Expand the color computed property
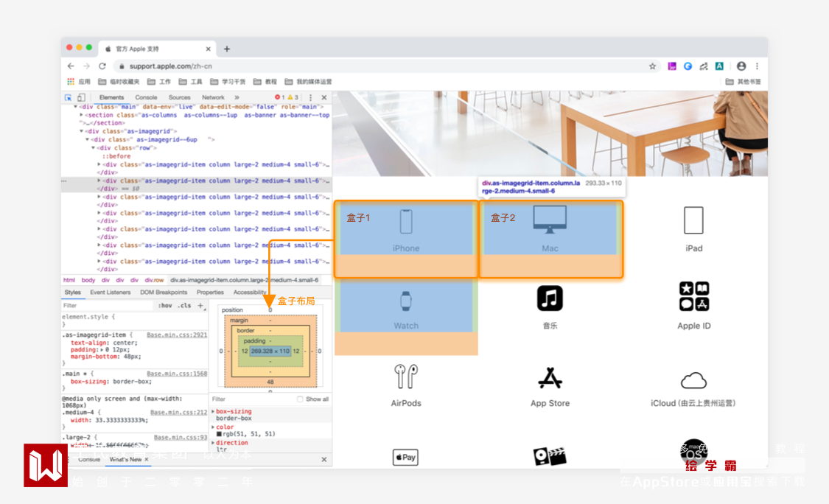This screenshot has width=829, height=504. pos(213,427)
